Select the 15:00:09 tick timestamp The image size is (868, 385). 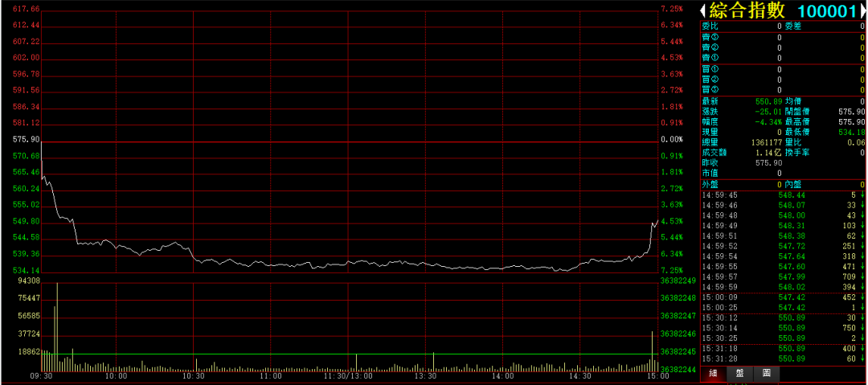(719, 297)
